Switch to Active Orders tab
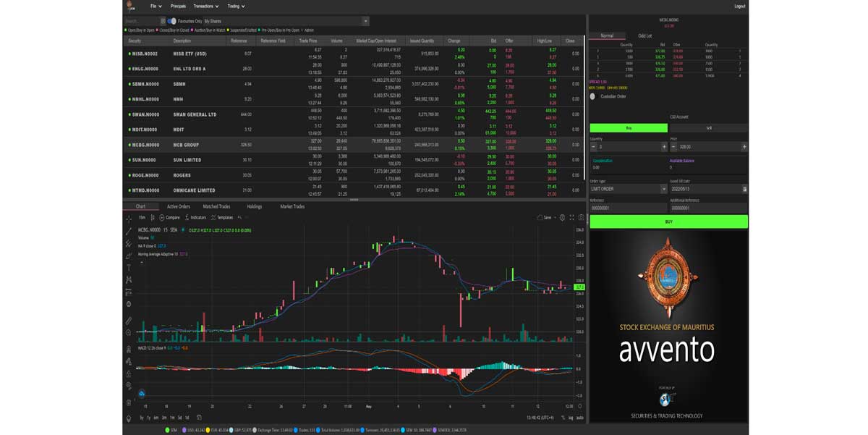 (x=178, y=206)
